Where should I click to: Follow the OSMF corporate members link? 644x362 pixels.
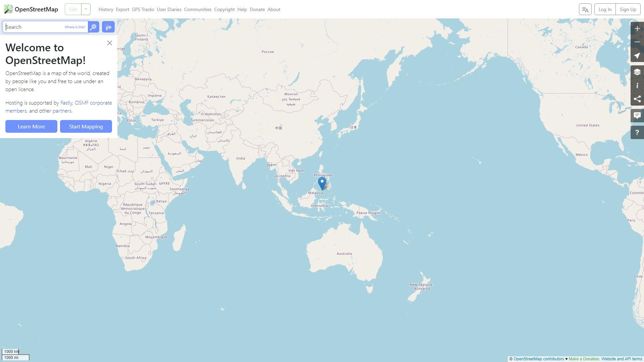93,103
